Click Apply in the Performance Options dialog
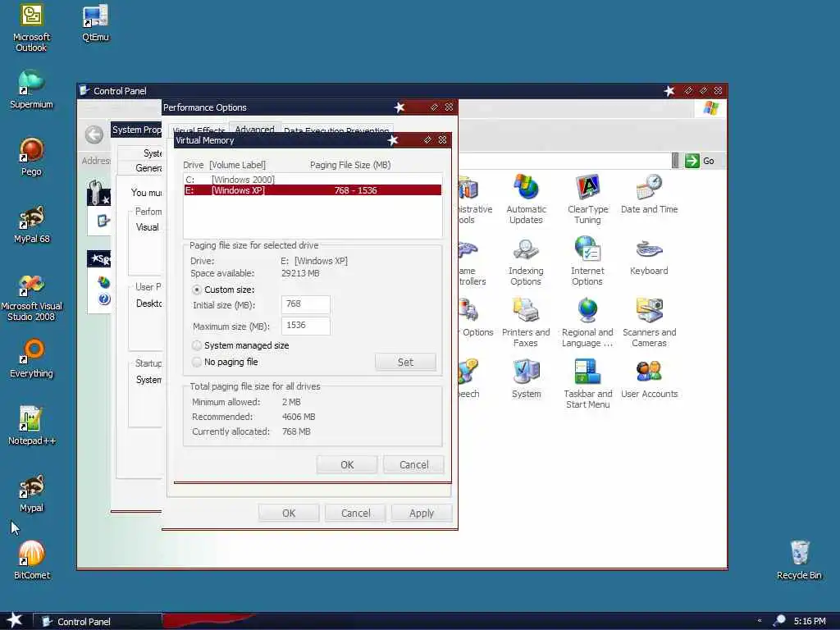Image resolution: width=840 pixels, height=630 pixels. point(422,514)
